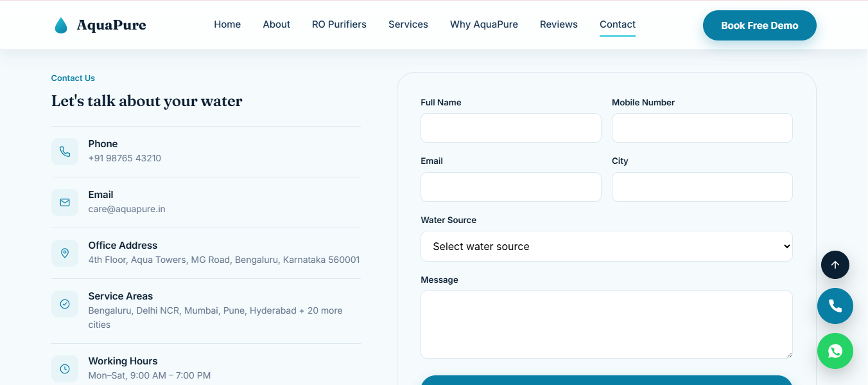
Task: Open the RO Purifiers nav item
Action: pos(339,24)
